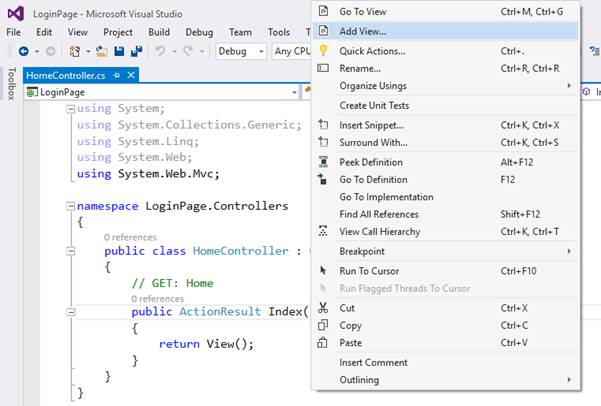Choose Add View... from context menu
The width and height of the screenshot is (601, 406).
[x=445, y=31]
